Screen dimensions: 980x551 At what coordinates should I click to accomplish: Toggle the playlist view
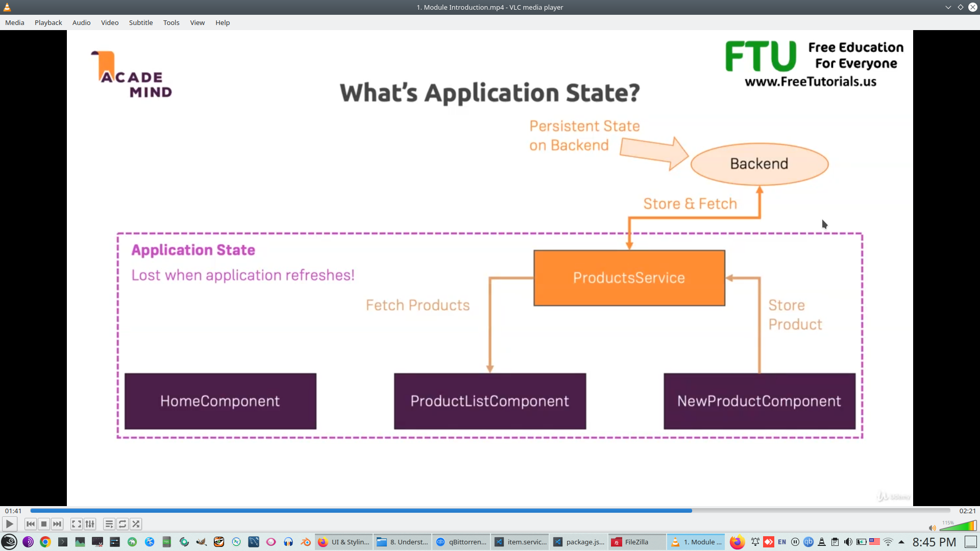(109, 524)
